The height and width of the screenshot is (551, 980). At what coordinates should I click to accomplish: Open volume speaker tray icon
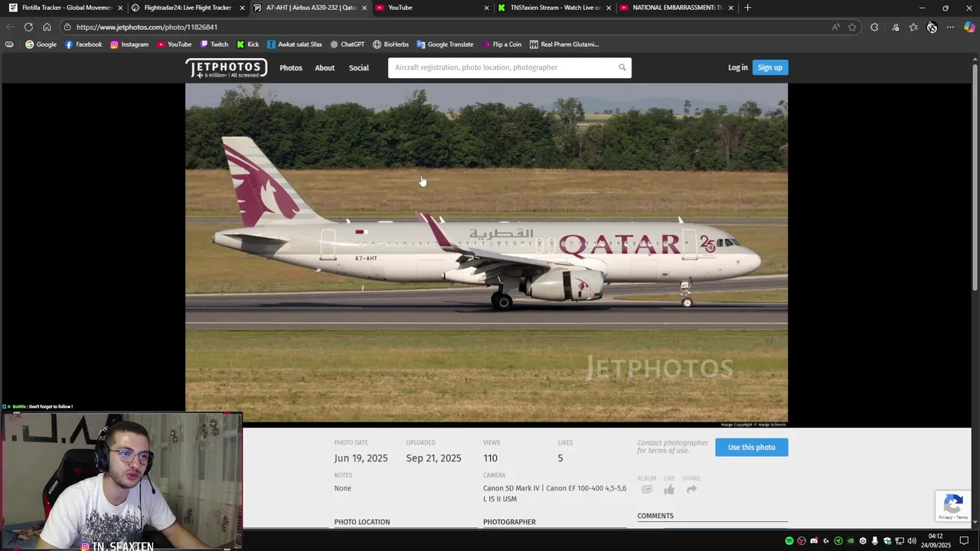pos(912,541)
